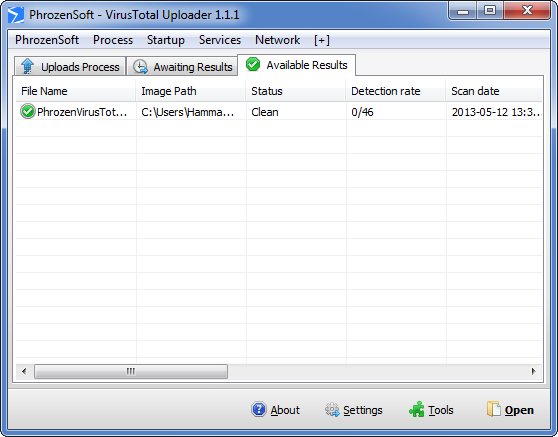Screen dimensions: 558x437
Task: Select the Available Results tab
Action: coord(296,65)
